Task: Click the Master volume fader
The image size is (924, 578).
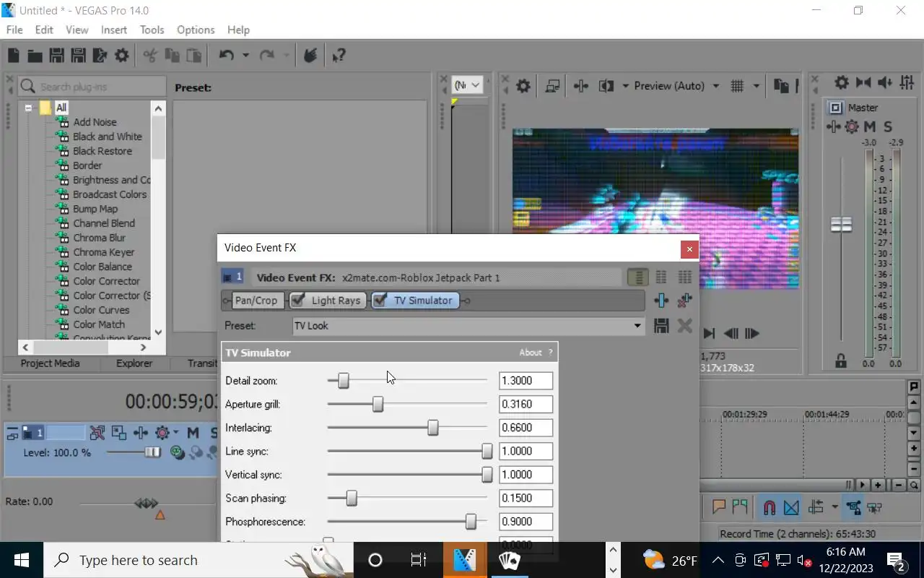Action: 841,225
